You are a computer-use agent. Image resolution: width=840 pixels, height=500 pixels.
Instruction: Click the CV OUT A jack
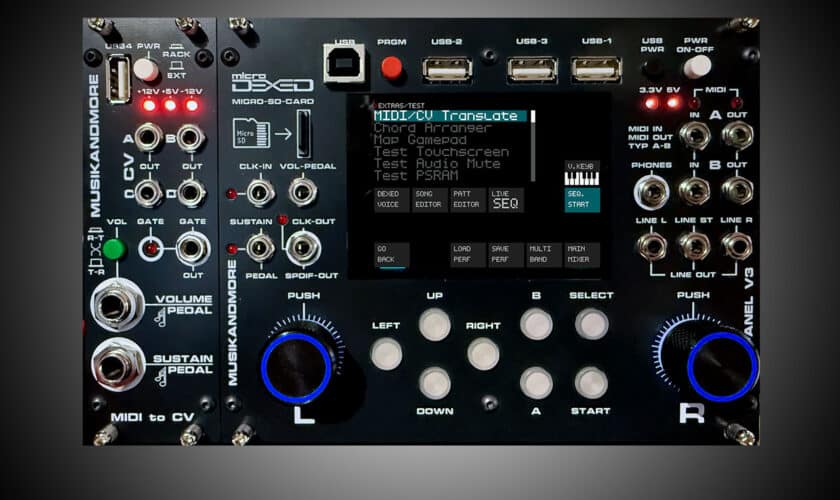click(148, 138)
